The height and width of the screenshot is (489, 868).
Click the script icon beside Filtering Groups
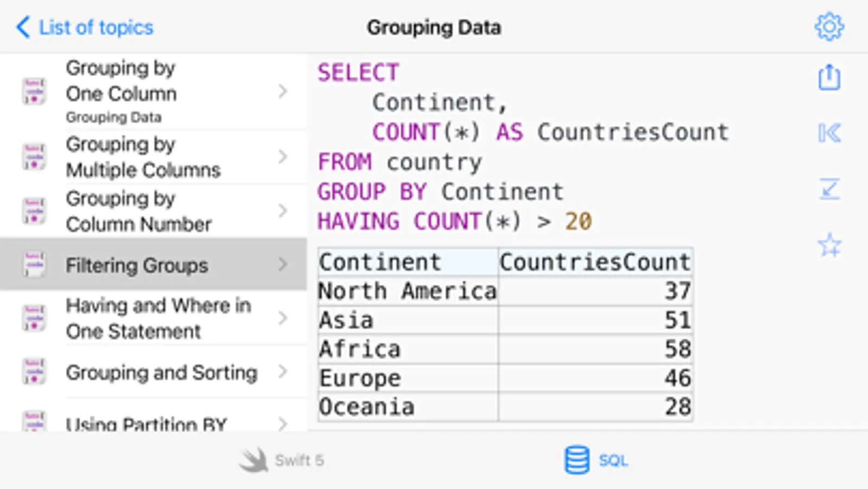tap(34, 265)
